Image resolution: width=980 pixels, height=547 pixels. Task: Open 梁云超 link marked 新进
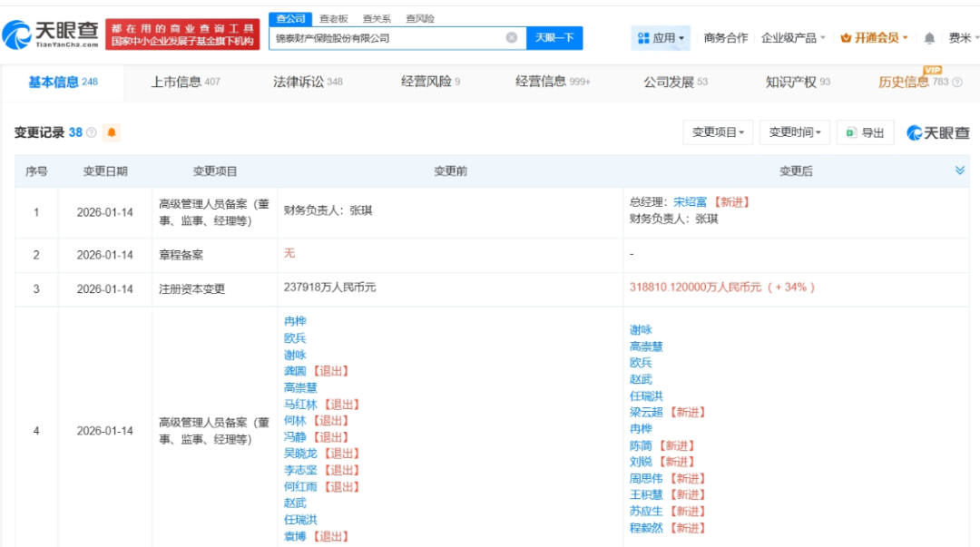tap(646, 413)
